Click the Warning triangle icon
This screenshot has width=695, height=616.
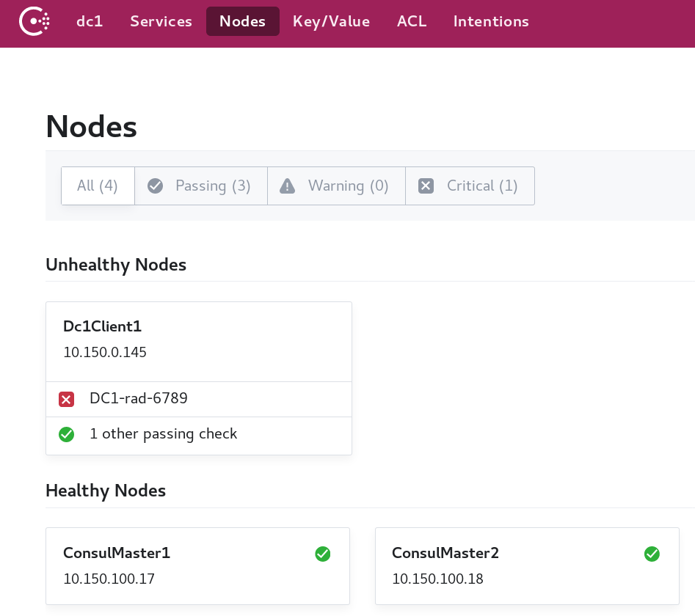coord(286,186)
